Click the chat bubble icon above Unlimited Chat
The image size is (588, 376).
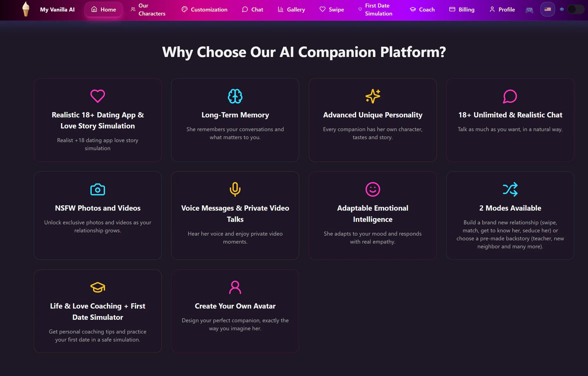pyautogui.click(x=510, y=96)
